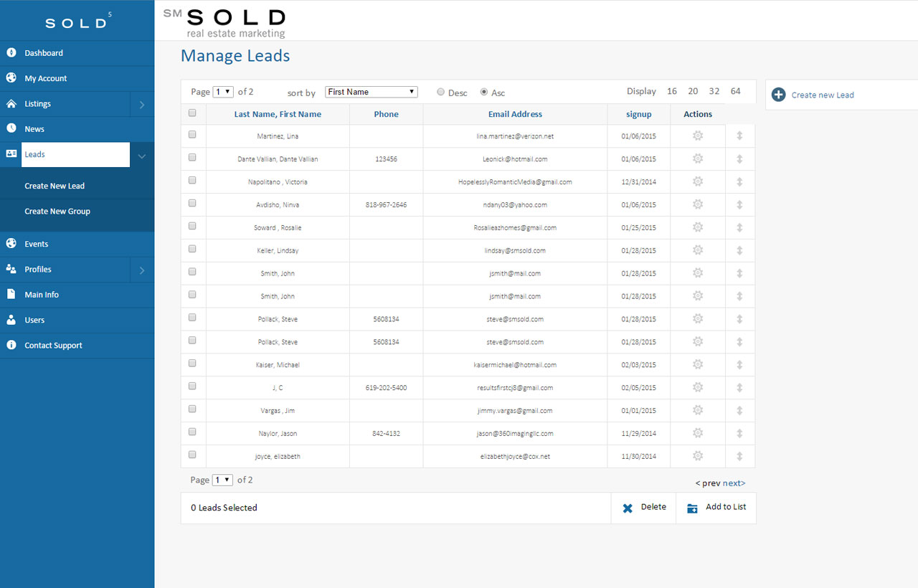Open the top Page number dropdown
The image size is (918, 588).
(x=223, y=92)
